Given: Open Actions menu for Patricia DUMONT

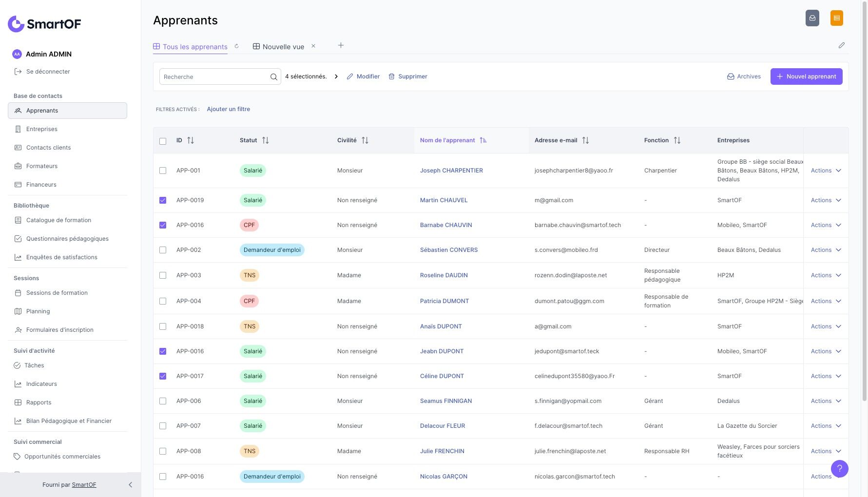Looking at the screenshot, I should 826,301.
